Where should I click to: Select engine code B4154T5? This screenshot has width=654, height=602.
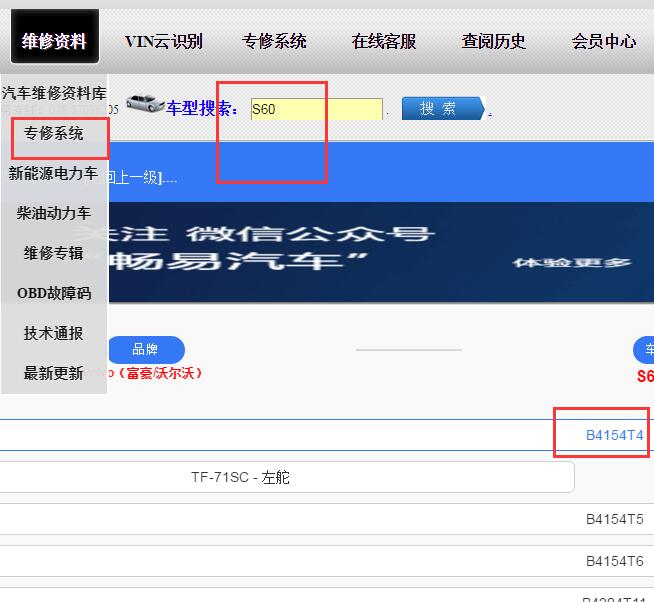614,519
